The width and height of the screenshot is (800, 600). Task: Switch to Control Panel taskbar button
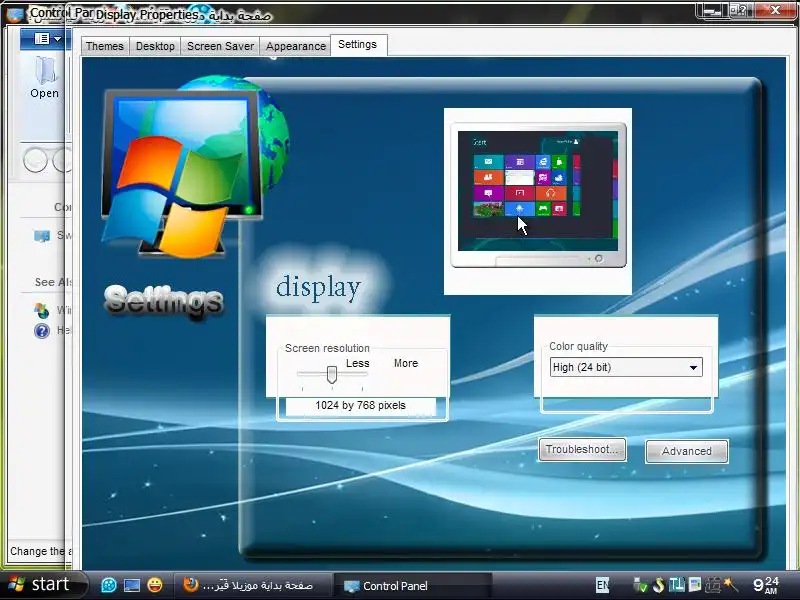[x=412, y=586]
